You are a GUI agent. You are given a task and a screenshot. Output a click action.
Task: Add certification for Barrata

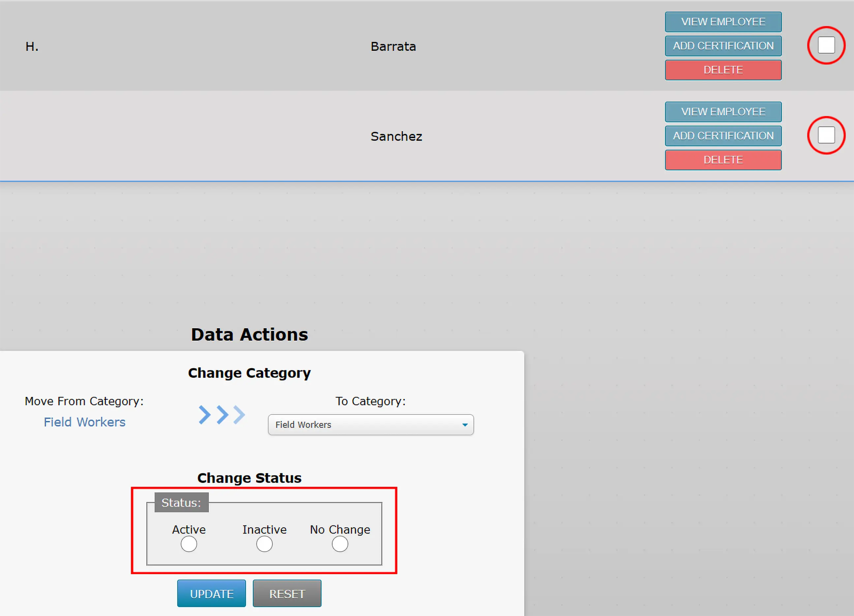coord(723,46)
